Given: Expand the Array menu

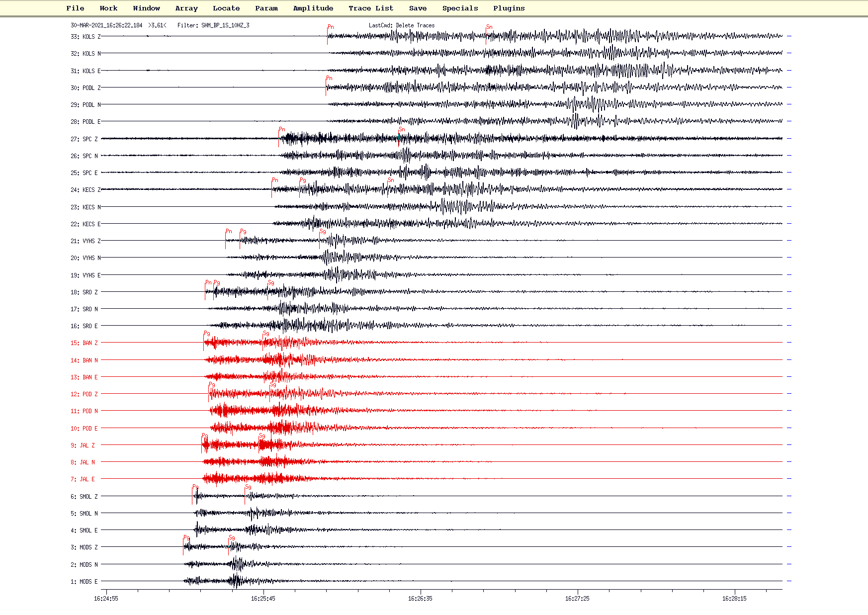Looking at the screenshot, I should pos(186,8).
